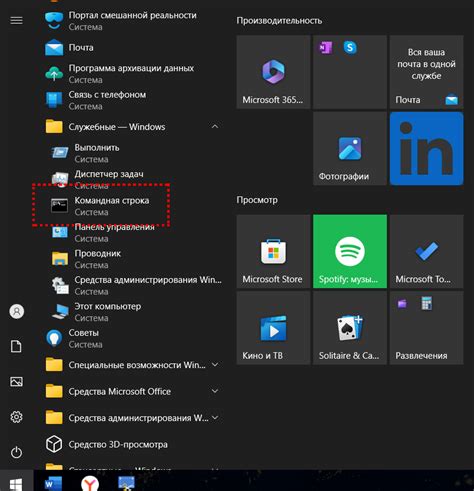Click Средства Microsoft Office folder label
This screenshot has width=474, height=491.
[120, 391]
